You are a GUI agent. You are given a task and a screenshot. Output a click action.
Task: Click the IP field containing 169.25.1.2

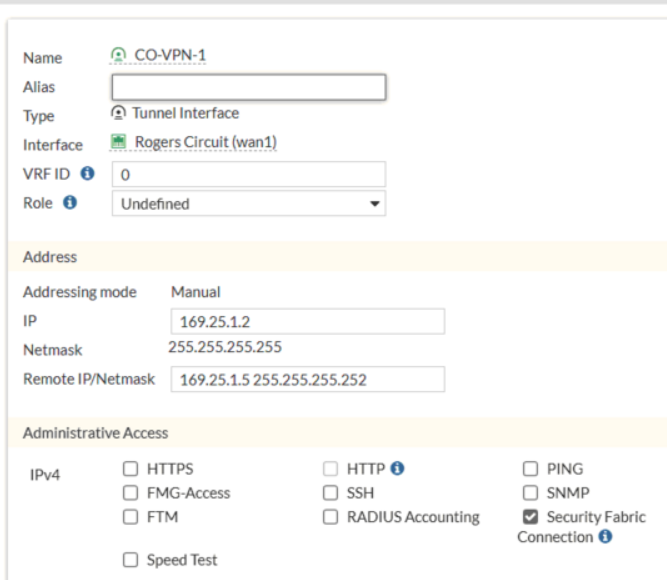click(308, 321)
